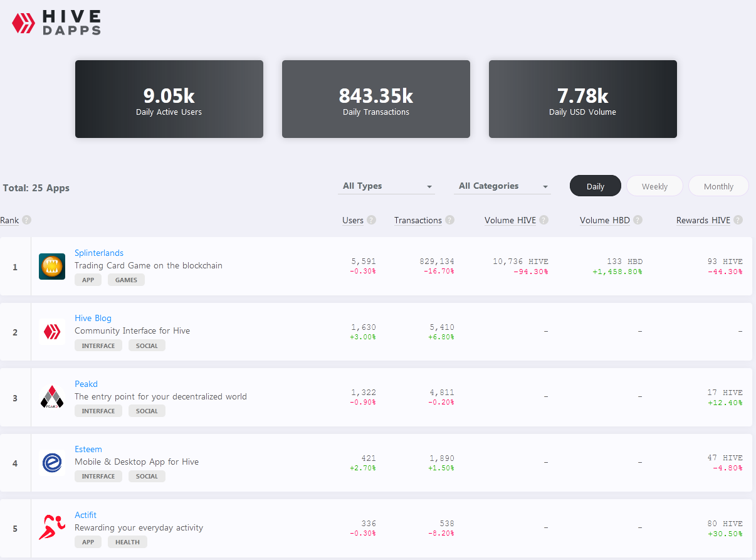756x560 pixels.
Task: Expand the All Types dropdown
Action: coord(386,186)
